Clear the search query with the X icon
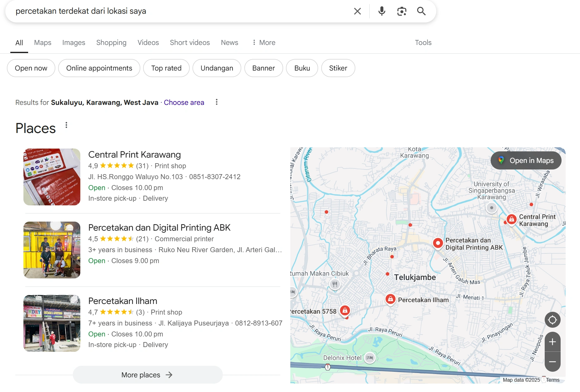 (357, 11)
